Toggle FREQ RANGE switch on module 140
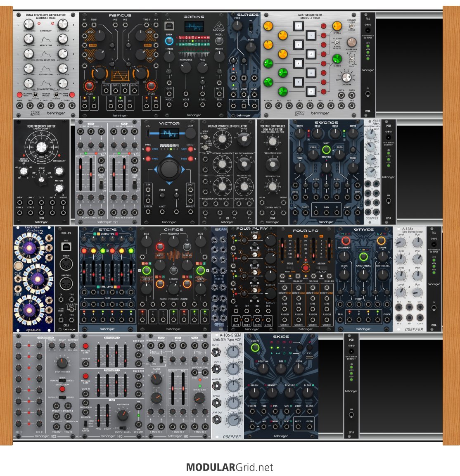The image size is (460, 476). click(85, 423)
